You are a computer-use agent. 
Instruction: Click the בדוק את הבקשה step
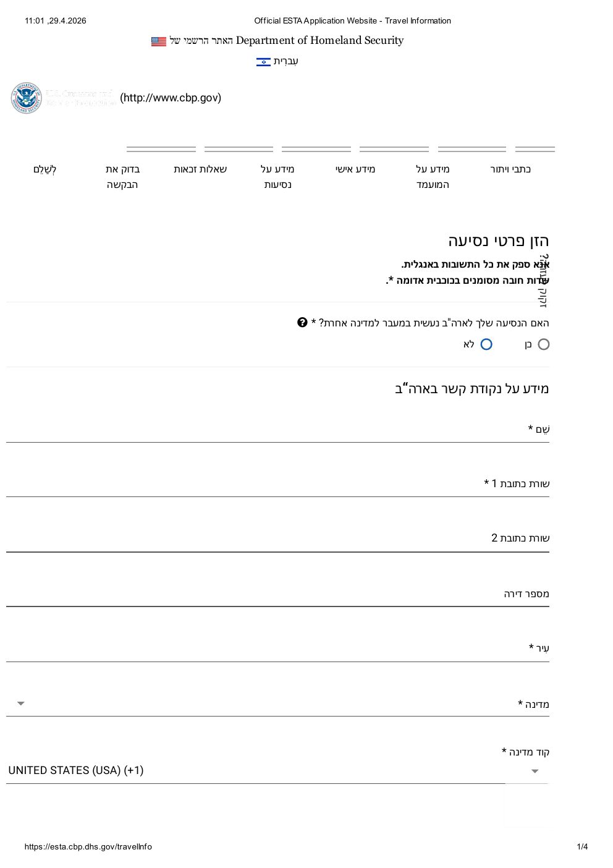click(122, 176)
